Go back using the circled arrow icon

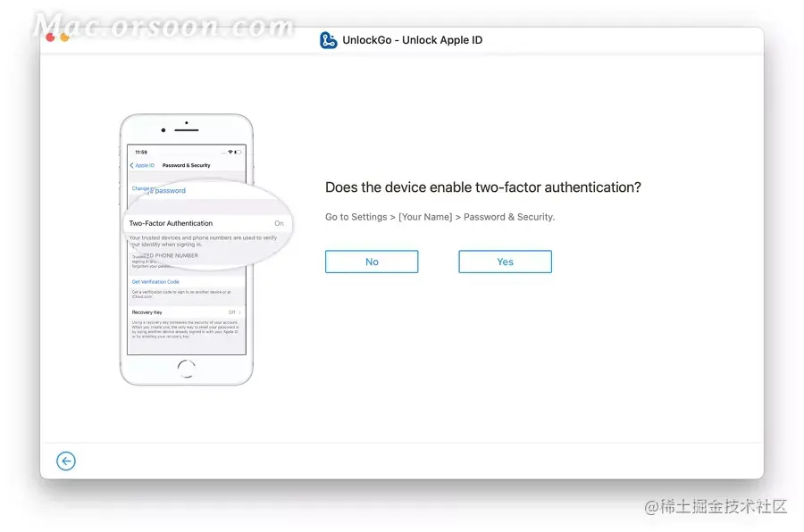tap(66, 461)
